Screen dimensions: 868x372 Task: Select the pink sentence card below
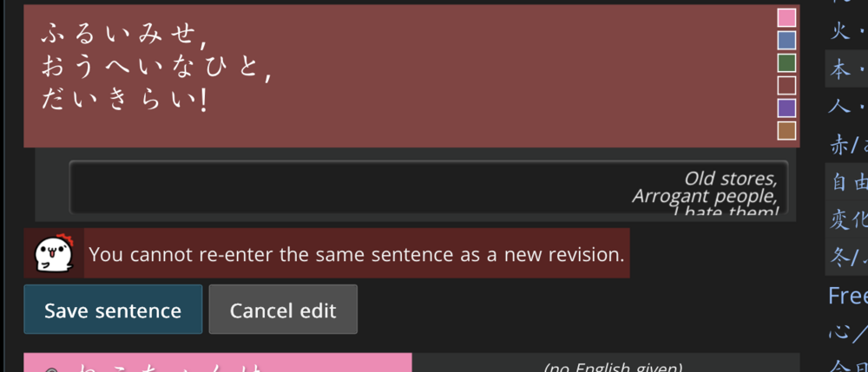tap(217, 364)
